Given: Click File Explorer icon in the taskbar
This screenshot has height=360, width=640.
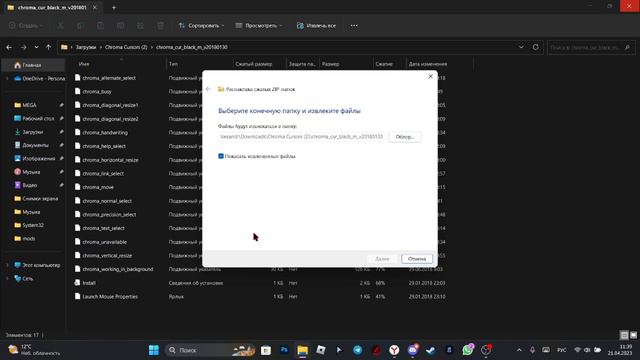Looking at the screenshot, I should 302,350.
